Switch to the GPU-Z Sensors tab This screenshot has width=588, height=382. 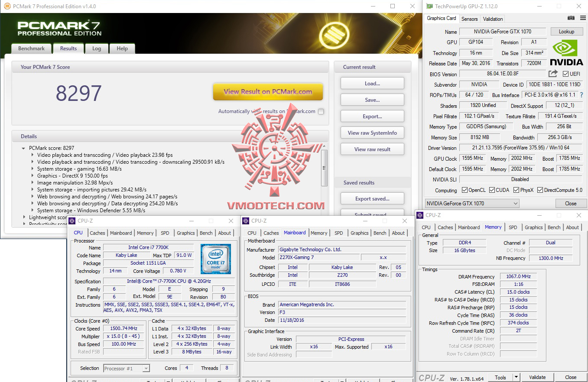tap(470, 19)
